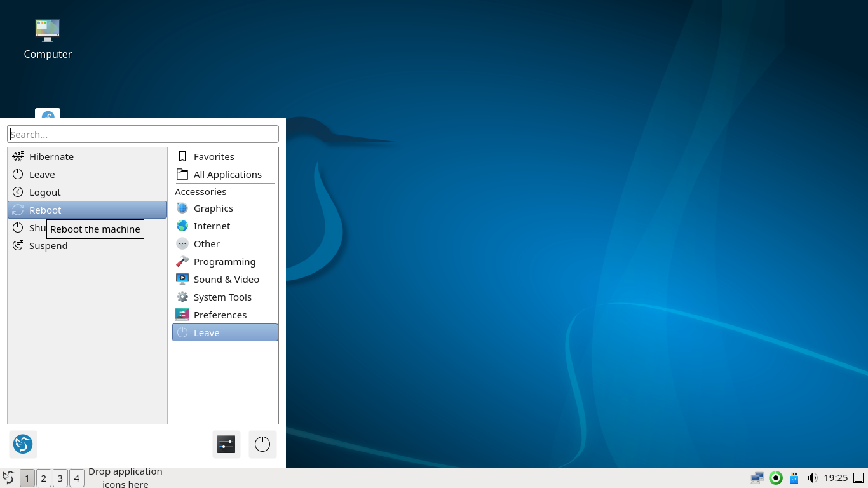Open the removable media tray icon

tap(794, 478)
